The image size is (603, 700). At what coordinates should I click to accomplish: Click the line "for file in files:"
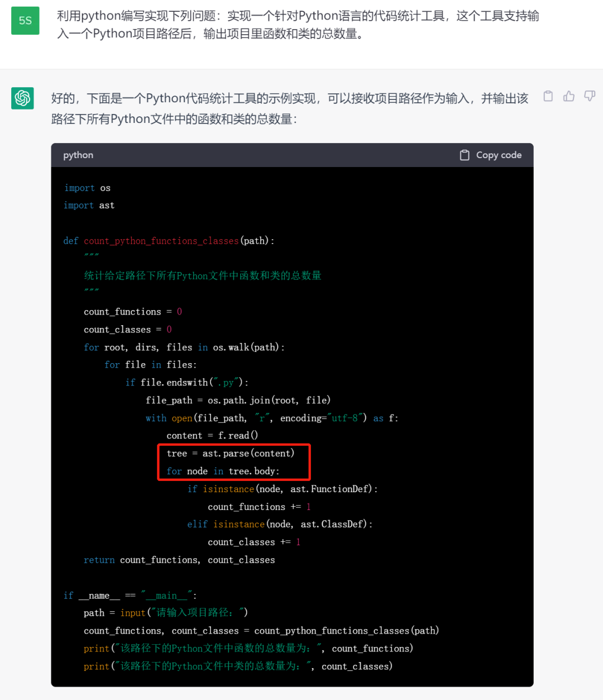pos(151,365)
